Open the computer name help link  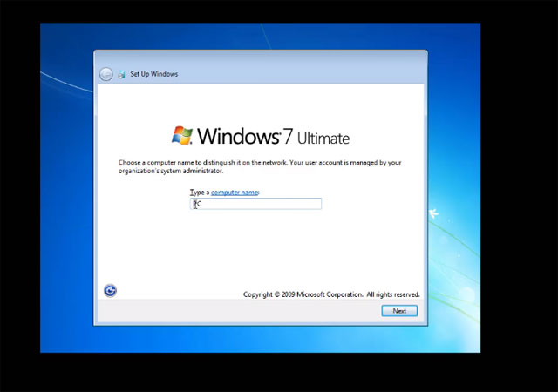pos(235,193)
